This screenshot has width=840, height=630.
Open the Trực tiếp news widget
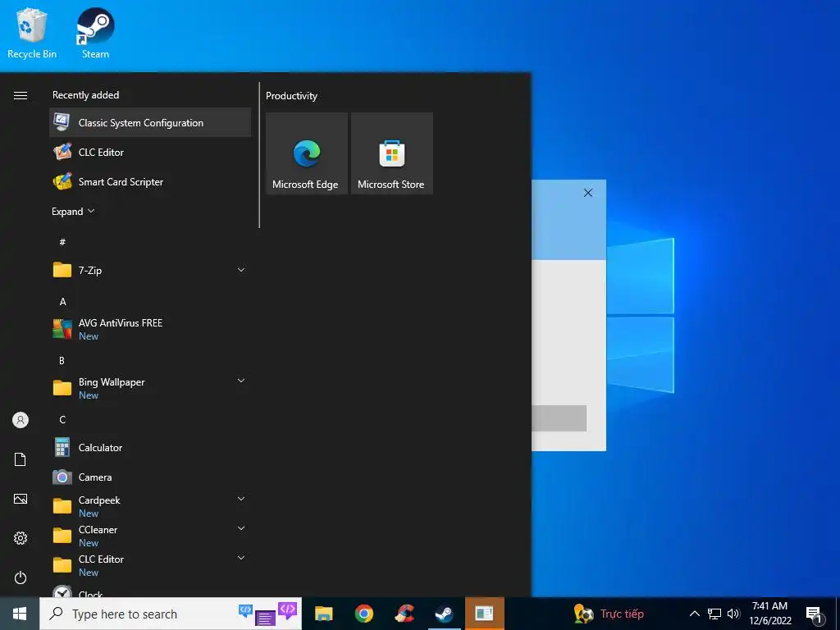click(x=608, y=614)
